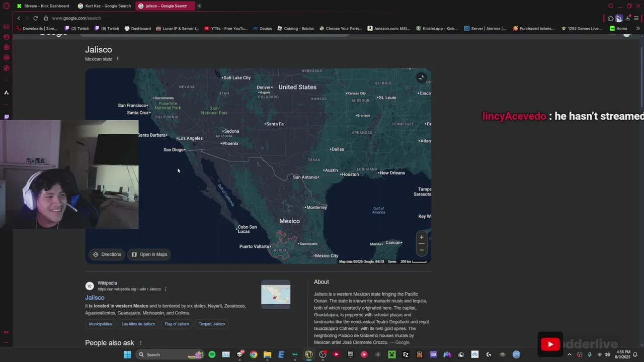The width and height of the screenshot is (644, 362).
Task: Select the jalisco - Google Search tab
Action: click(x=166, y=6)
